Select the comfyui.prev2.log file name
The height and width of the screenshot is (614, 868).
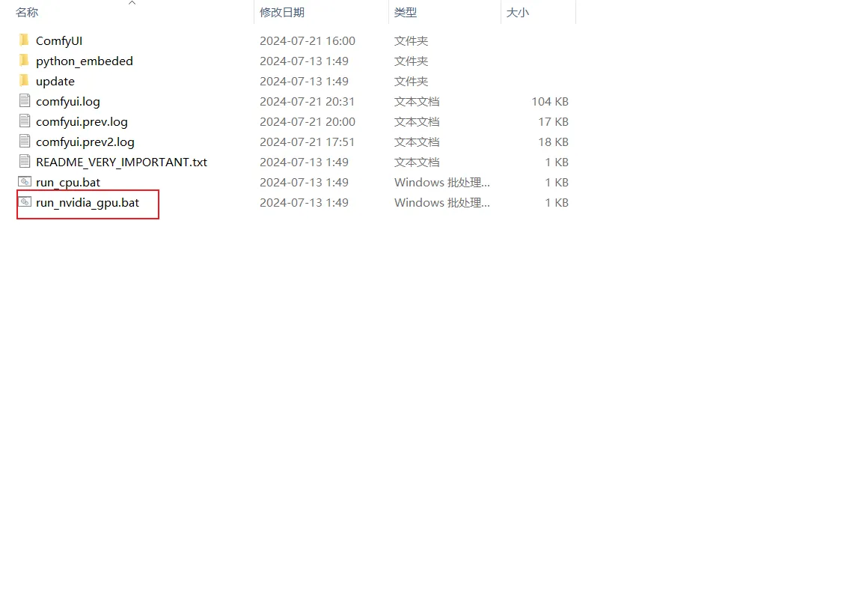point(85,142)
